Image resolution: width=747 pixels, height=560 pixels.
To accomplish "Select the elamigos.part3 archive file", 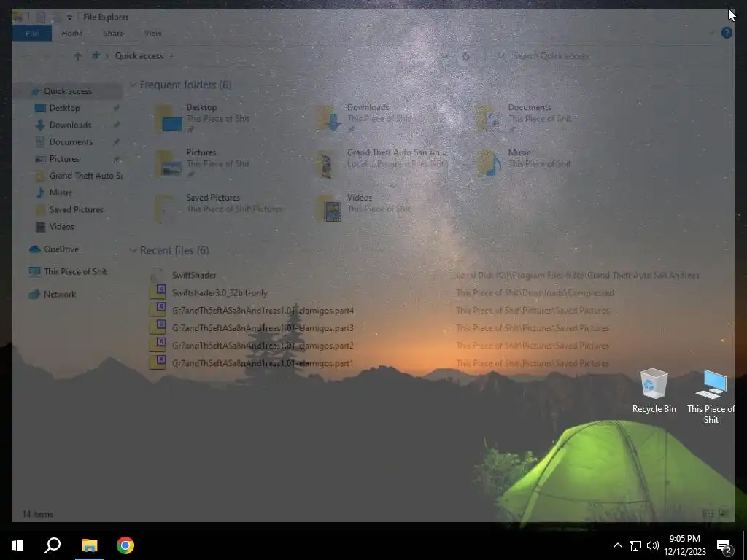I will 263,328.
